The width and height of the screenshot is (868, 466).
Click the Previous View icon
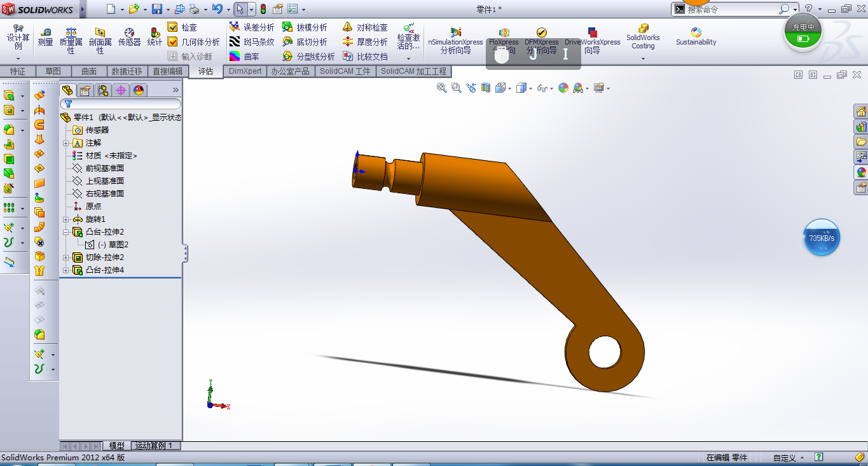coord(471,88)
